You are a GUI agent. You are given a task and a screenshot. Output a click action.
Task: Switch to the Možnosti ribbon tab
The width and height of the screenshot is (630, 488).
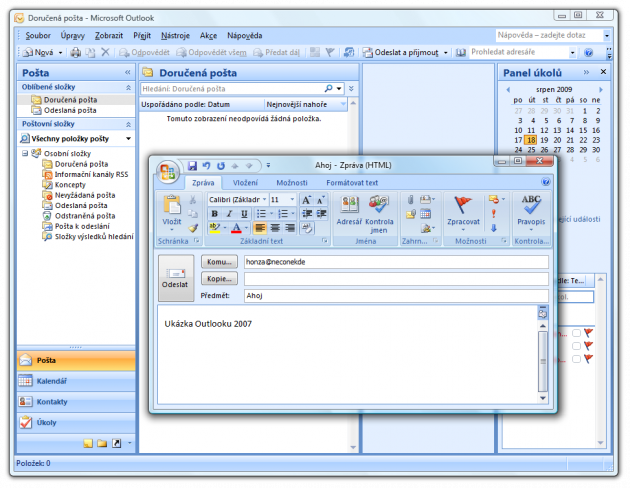pyautogui.click(x=292, y=183)
